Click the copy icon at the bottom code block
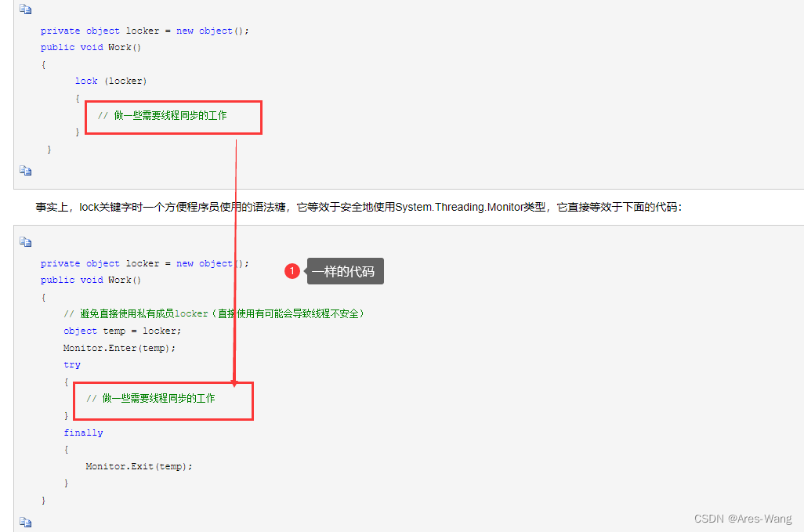Viewport: 804px width, 532px height. click(25, 521)
